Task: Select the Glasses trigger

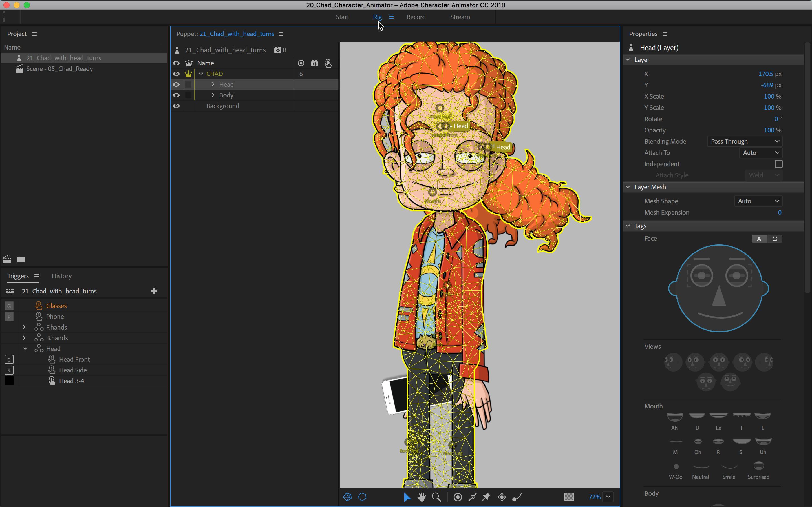Action: coord(56,306)
